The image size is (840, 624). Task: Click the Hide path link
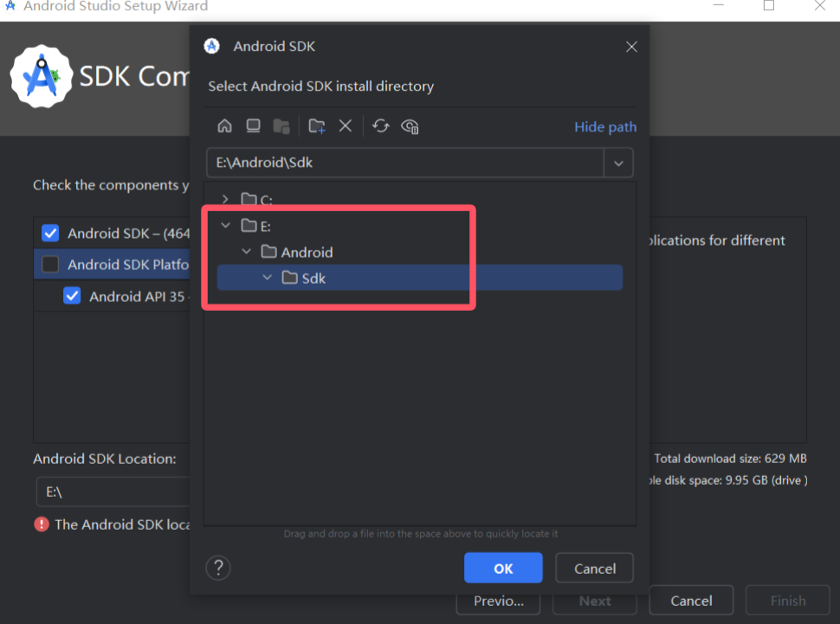(x=604, y=126)
